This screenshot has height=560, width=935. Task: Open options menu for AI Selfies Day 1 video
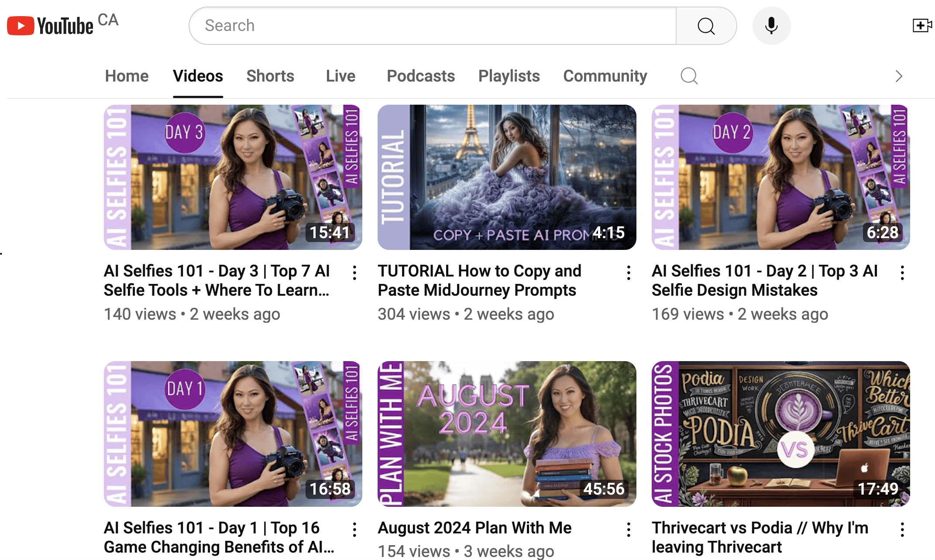click(354, 529)
